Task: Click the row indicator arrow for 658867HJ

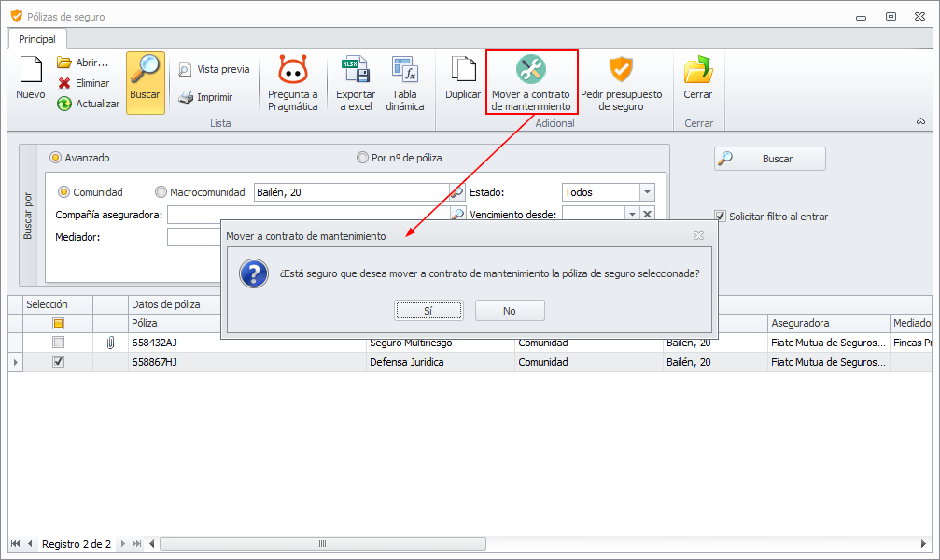Action: 15,361
